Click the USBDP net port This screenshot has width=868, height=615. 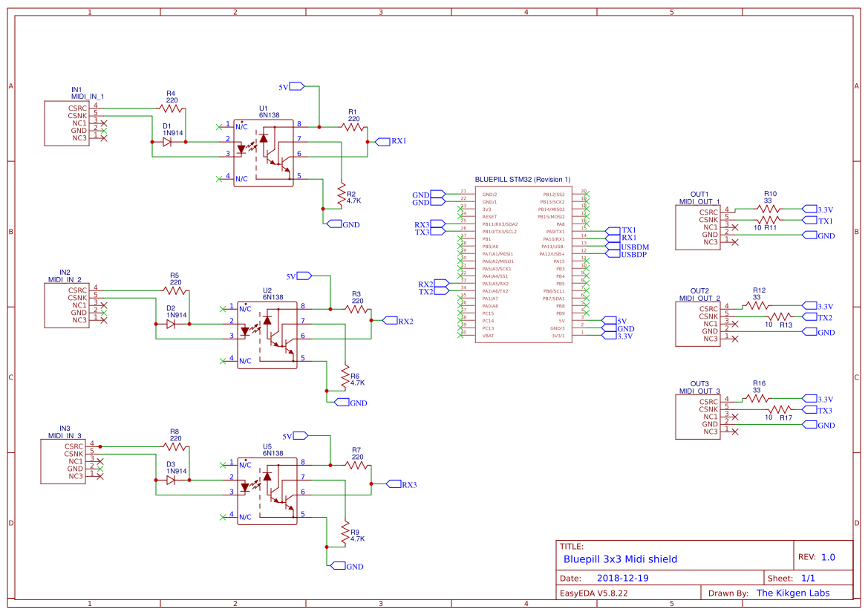(613, 254)
